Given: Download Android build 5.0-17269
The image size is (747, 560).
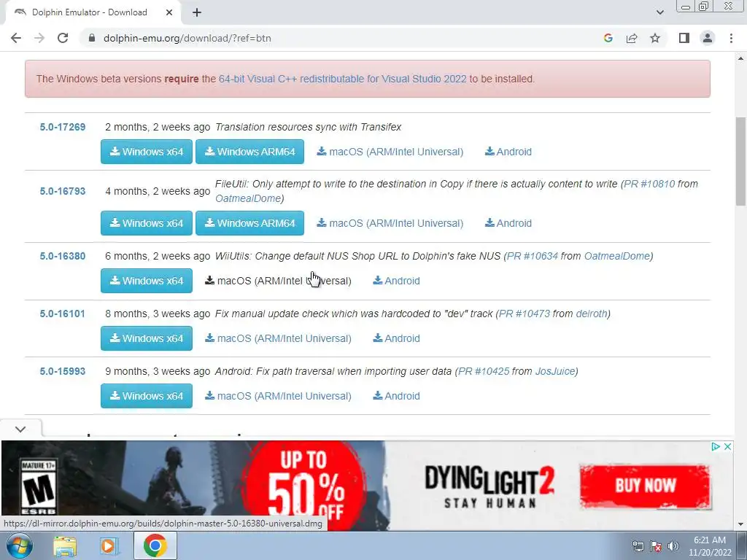Looking at the screenshot, I should click(x=508, y=152).
